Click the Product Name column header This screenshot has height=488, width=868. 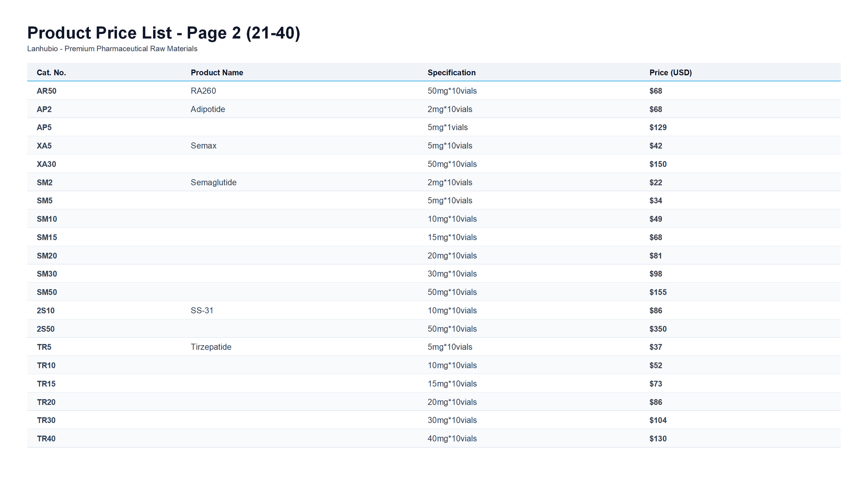[x=217, y=73]
